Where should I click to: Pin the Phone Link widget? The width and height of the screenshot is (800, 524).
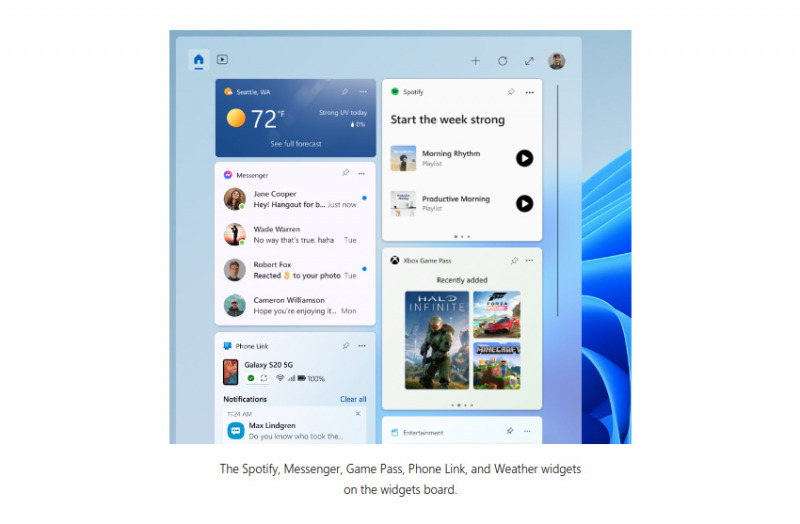click(346, 345)
